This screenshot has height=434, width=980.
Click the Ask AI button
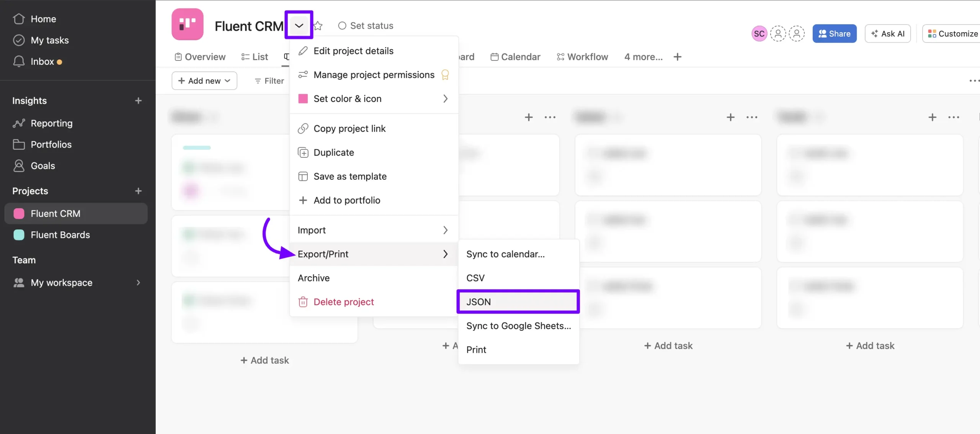[887, 33]
